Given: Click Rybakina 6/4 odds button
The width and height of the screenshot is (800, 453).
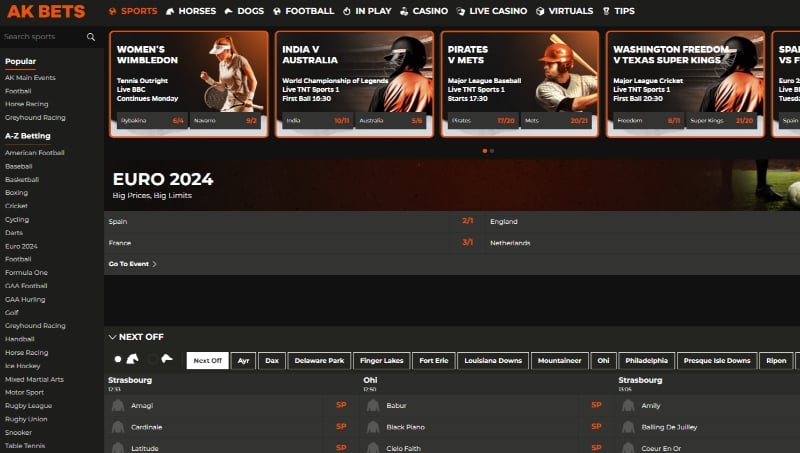Looking at the screenshot, I should 152,121.
